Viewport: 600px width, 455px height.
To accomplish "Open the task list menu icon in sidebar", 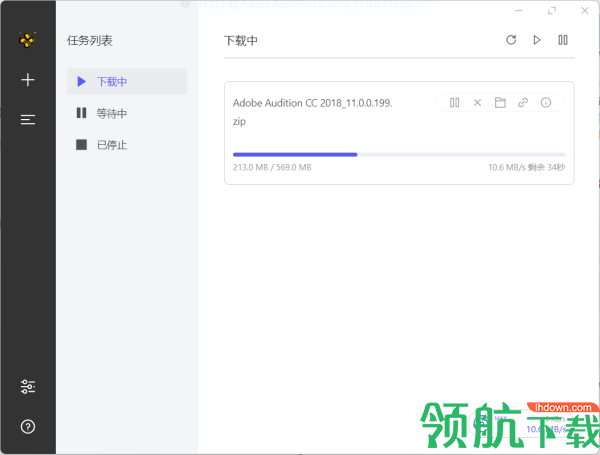I will pyautogui.click(x=28, y=120).
